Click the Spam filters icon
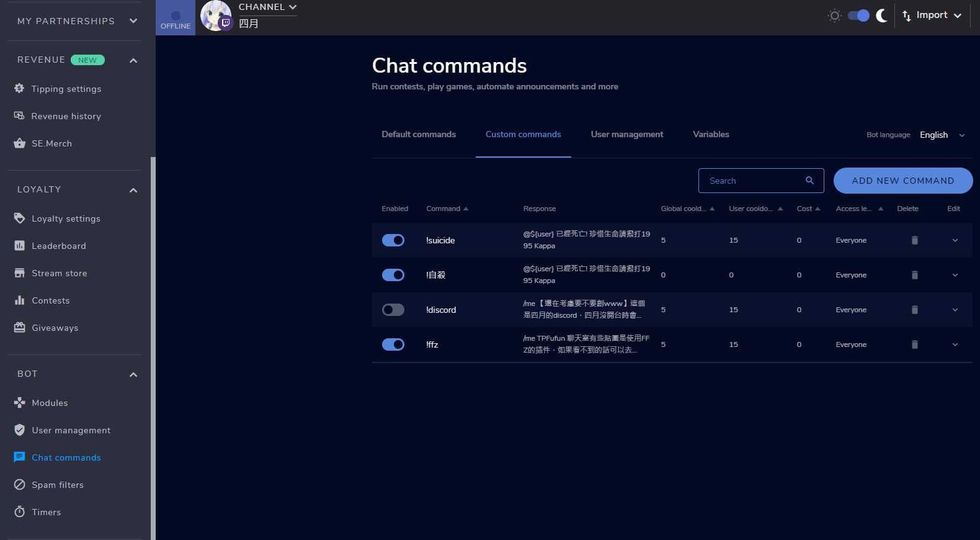Screen dimensions: 980x540 [x=19, y=485]
